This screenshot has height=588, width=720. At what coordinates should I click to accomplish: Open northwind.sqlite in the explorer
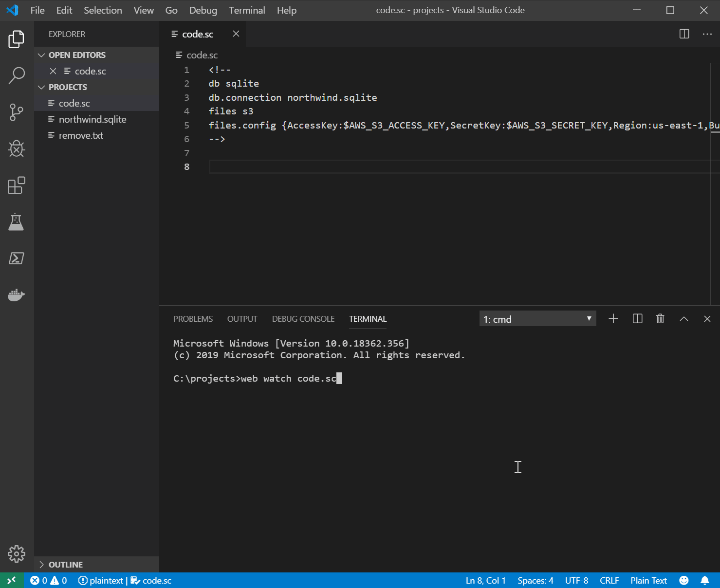pos(97,119)
